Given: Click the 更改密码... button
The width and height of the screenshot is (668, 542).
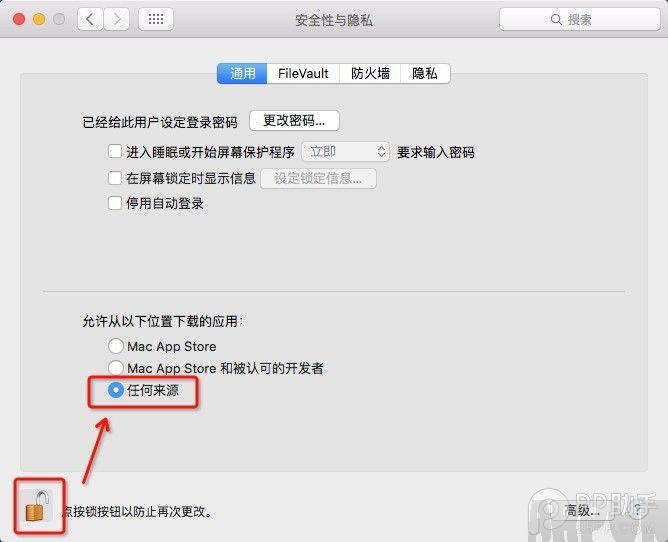Looking at the screenshot, I should click(294, 121).
